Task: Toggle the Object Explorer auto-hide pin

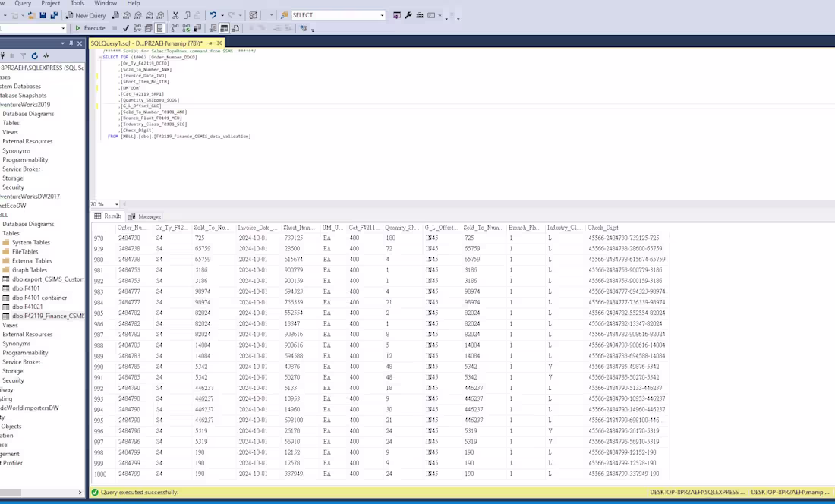Action: [x=71, y=43]
